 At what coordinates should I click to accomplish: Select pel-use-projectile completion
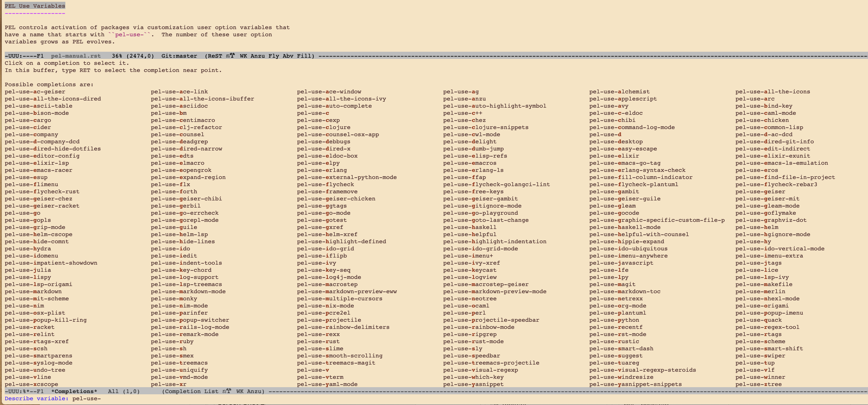click(x=329, y=320)
